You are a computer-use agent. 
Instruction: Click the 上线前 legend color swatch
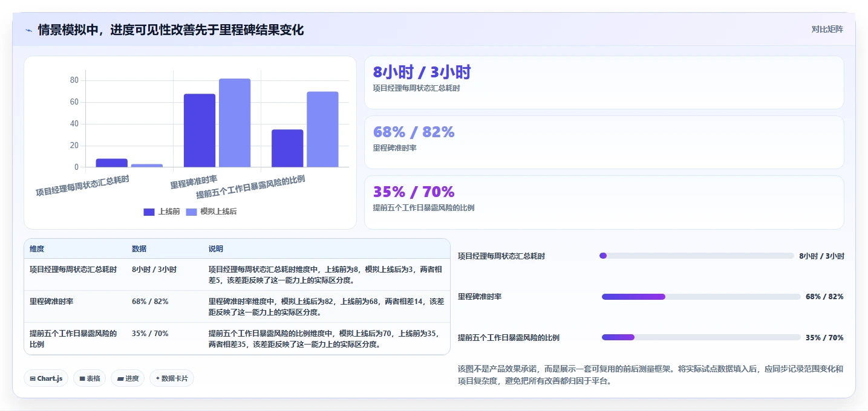click(149, 212)
